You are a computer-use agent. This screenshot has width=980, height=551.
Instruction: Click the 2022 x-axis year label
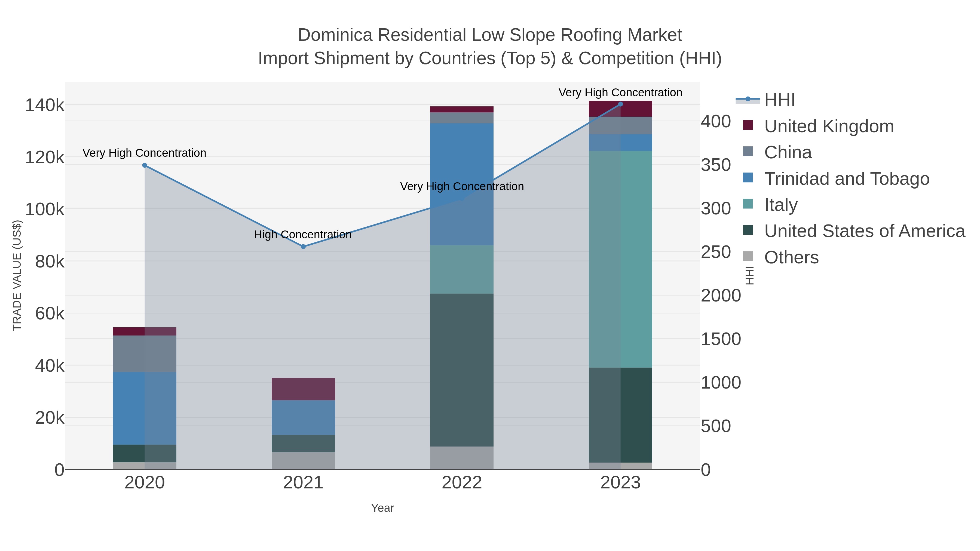462,483
